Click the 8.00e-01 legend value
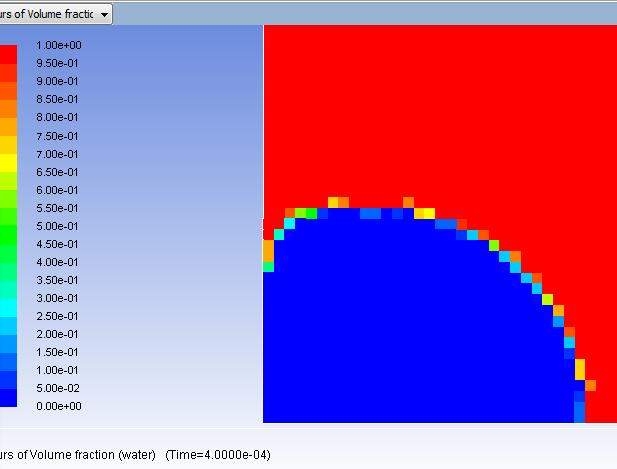 point(57,118)
